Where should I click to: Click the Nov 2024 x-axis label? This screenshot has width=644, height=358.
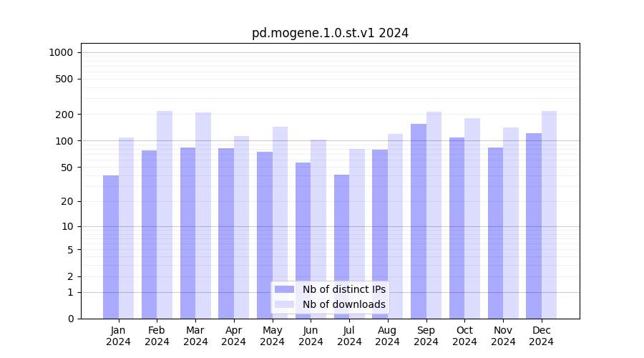point(503,336)
